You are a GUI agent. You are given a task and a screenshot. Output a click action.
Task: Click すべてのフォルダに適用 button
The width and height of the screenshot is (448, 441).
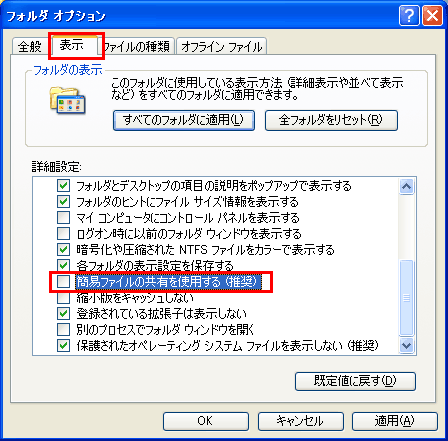coord(184,120)
